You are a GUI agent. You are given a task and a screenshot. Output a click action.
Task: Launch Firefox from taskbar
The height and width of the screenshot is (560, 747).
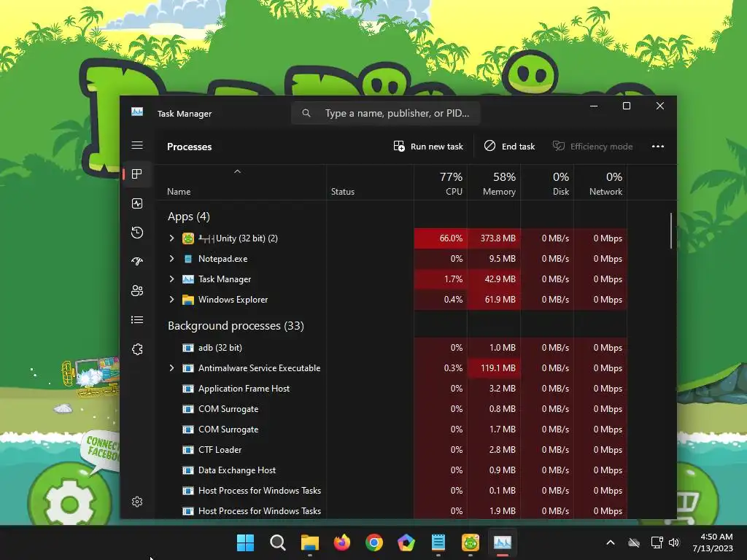pyautogui.click(x=342, y=542)
